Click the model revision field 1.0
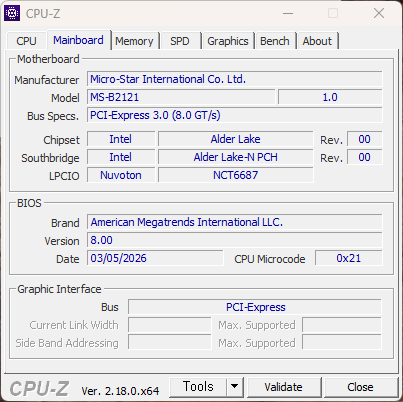 [330, 97]
